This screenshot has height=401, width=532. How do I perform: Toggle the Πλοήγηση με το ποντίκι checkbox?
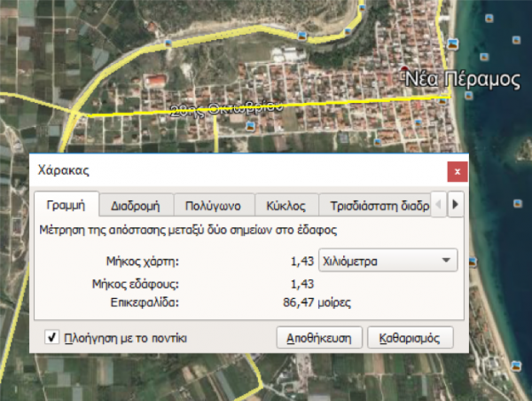pos(52,337)
